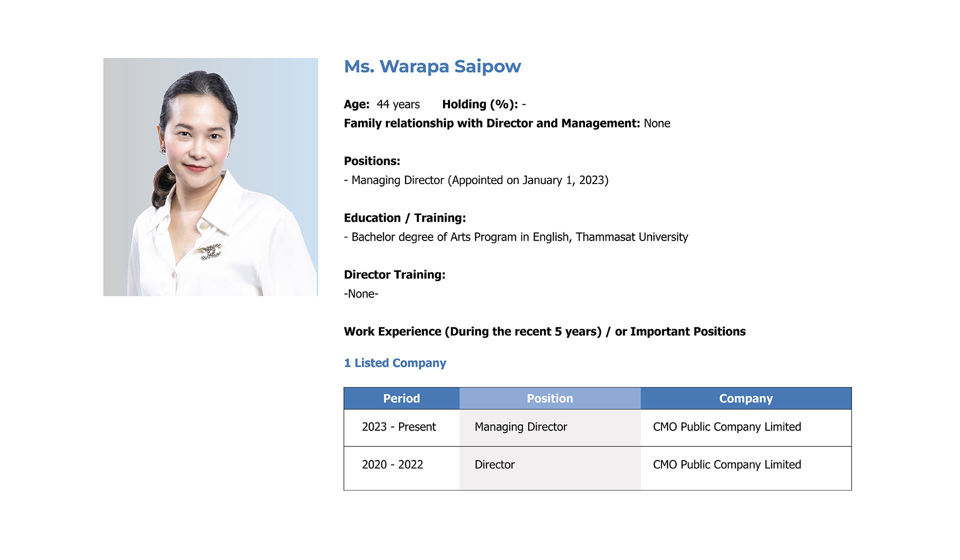This screenshot has width=960, height=560.
Task: Click the Company column header
Action: coord(746,398)
